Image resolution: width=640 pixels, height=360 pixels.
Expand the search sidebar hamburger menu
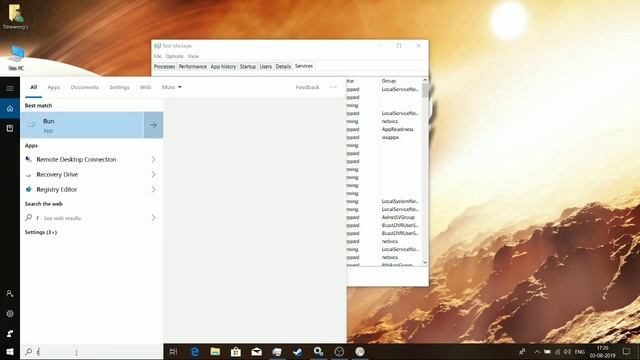10,88
